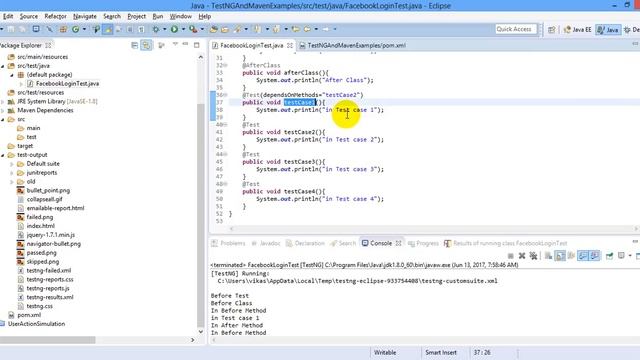Fold the testCase1 method at line 36

point(226,95)
